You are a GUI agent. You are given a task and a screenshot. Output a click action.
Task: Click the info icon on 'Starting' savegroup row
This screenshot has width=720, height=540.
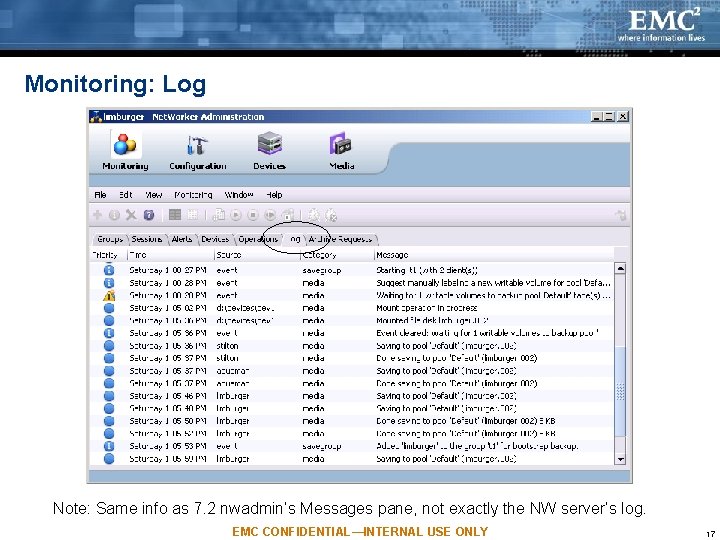click(x=109, y=270)
